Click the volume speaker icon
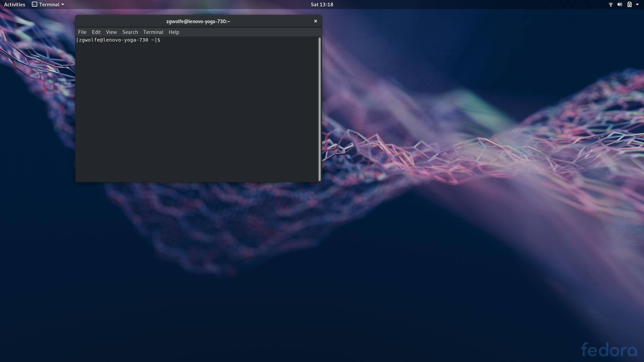The width and height of the screenshot is (644, 362). [620, 4]
